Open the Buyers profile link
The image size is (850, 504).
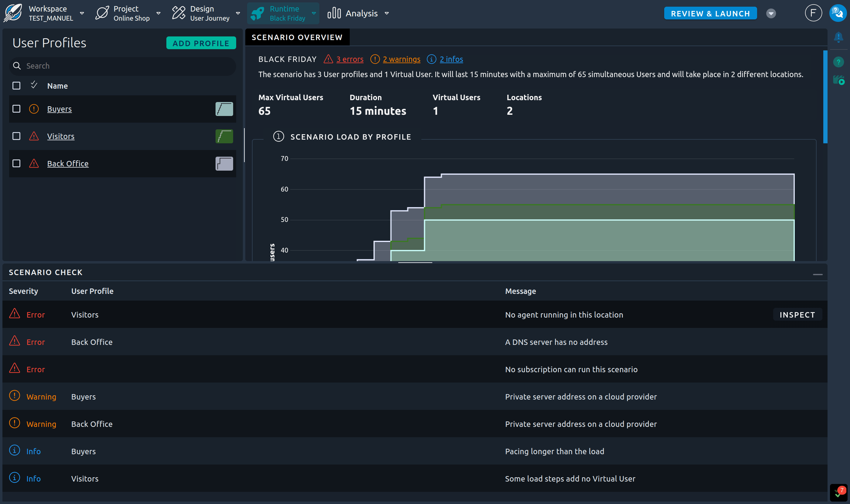click(x=59, y=109)
